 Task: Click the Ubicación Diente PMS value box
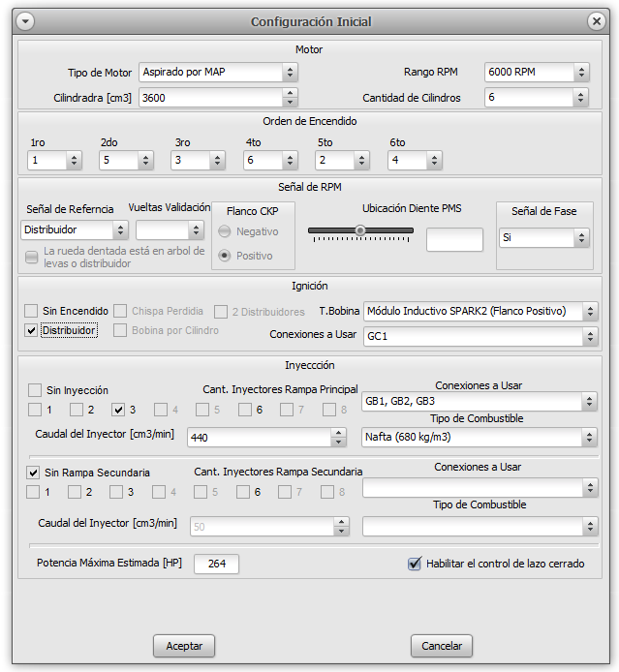click(x=454, y=239)
